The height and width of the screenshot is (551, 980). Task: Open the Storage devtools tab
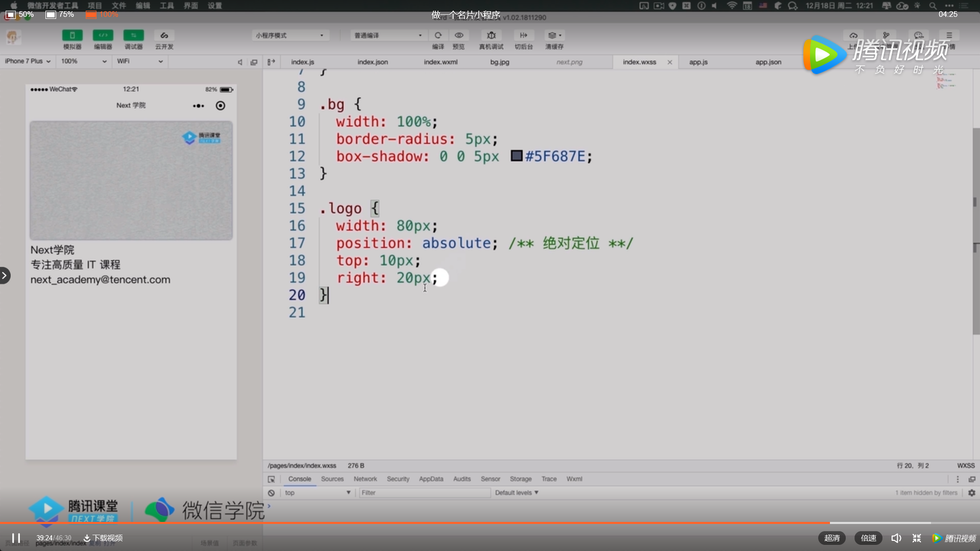521,479
